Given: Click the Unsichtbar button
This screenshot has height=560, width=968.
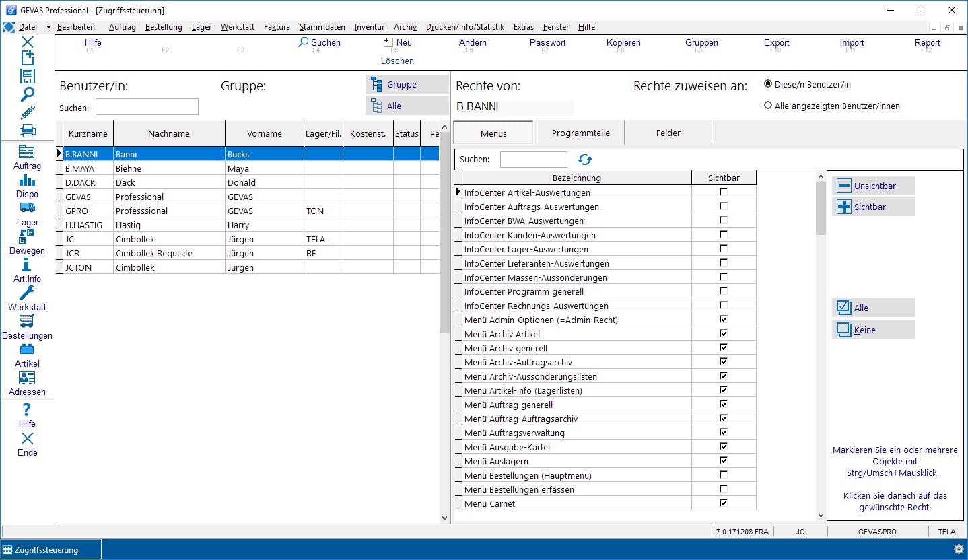Looking at the screenshot, I should tap(874, 186).
